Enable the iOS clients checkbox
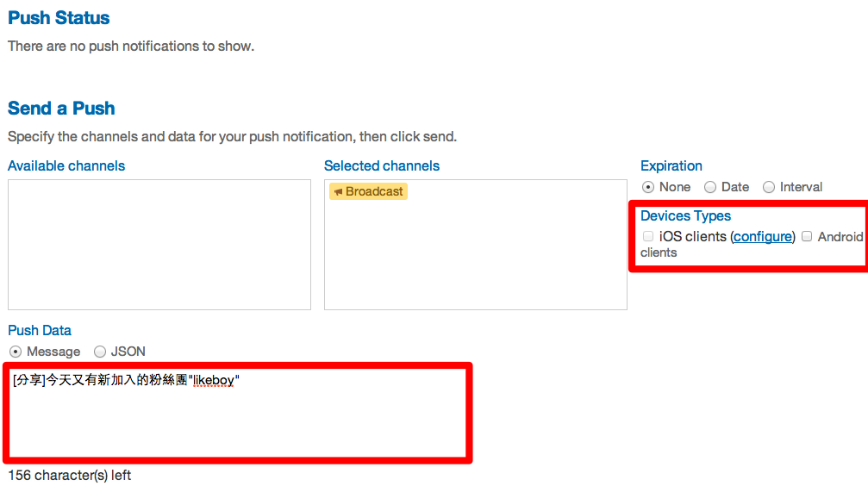Screen dimensions: 868x486 [x=648, y=236]
